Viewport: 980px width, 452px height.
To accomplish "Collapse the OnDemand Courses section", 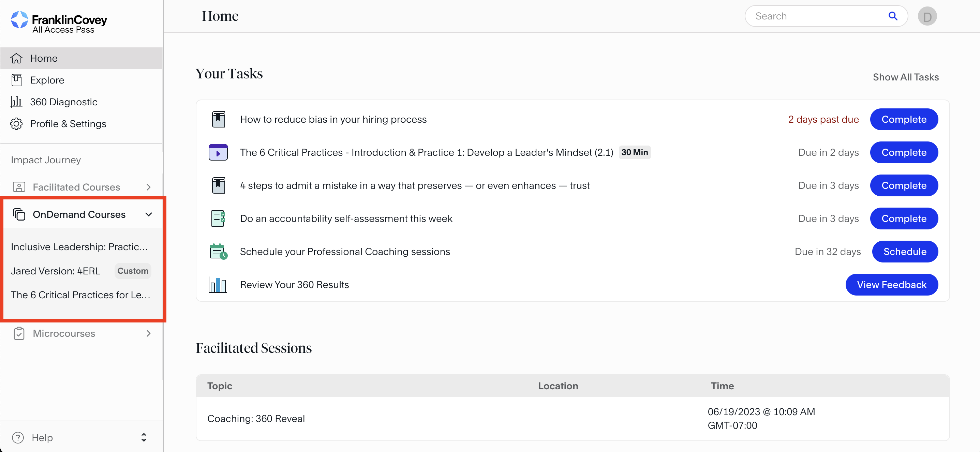I will [x=148, y=214].
